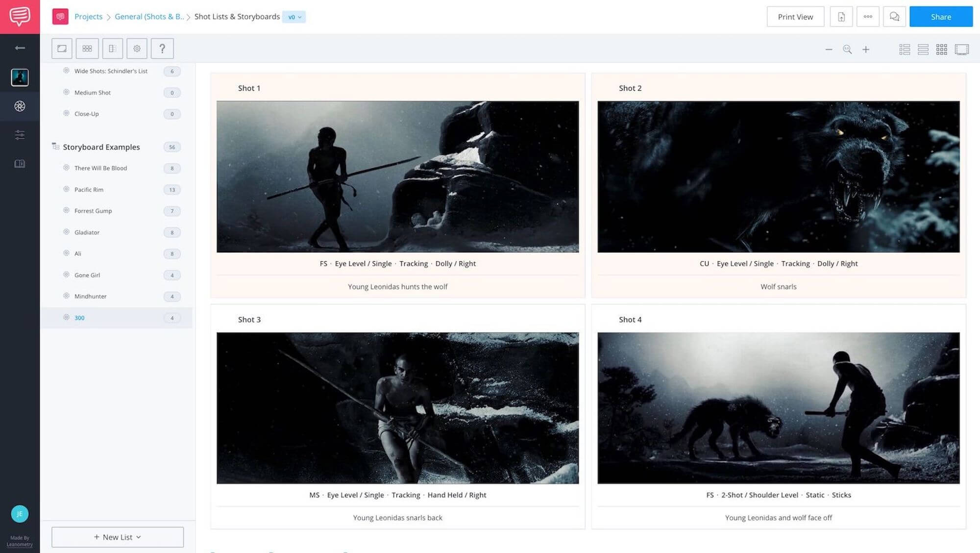Image resolution: width=980 pixels, height=553 pixels.
Task: Click Shot 4 '2-Shot / Shoulder Level' spec
Action: tap(759, 495)
